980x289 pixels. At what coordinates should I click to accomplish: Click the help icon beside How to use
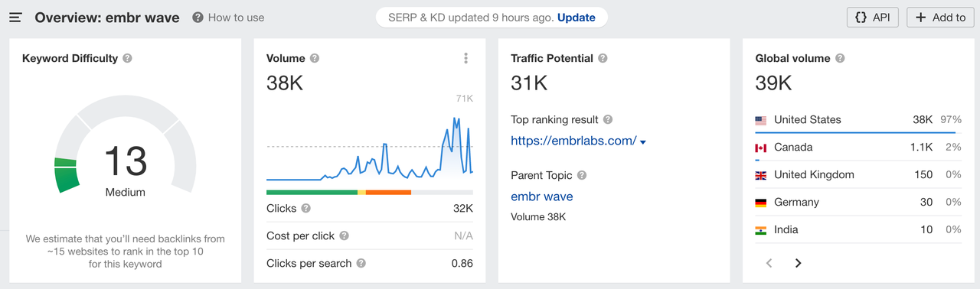coord(198,18)
